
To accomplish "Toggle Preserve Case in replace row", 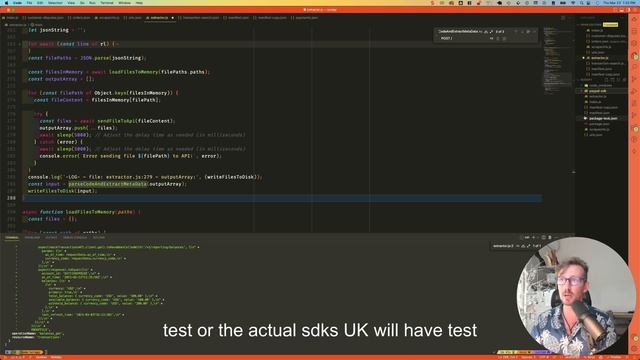I will (x=491, y=38).
